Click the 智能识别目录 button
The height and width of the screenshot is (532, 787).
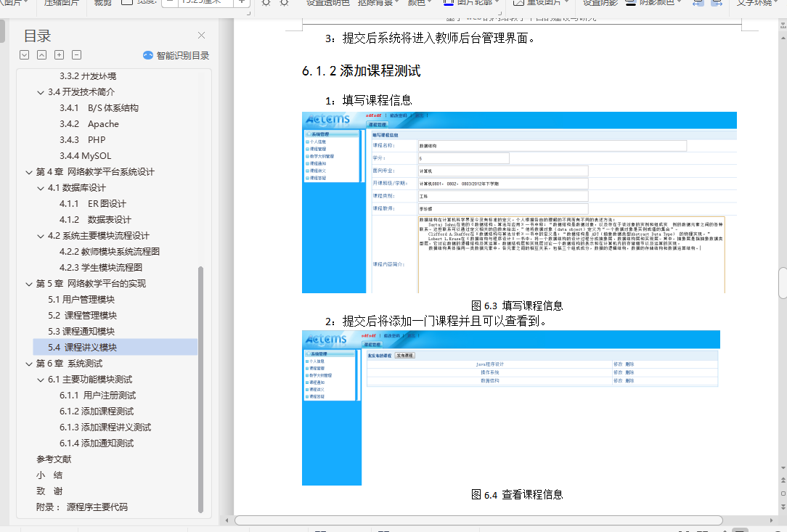pyautogui.click(x=176, y=55)
